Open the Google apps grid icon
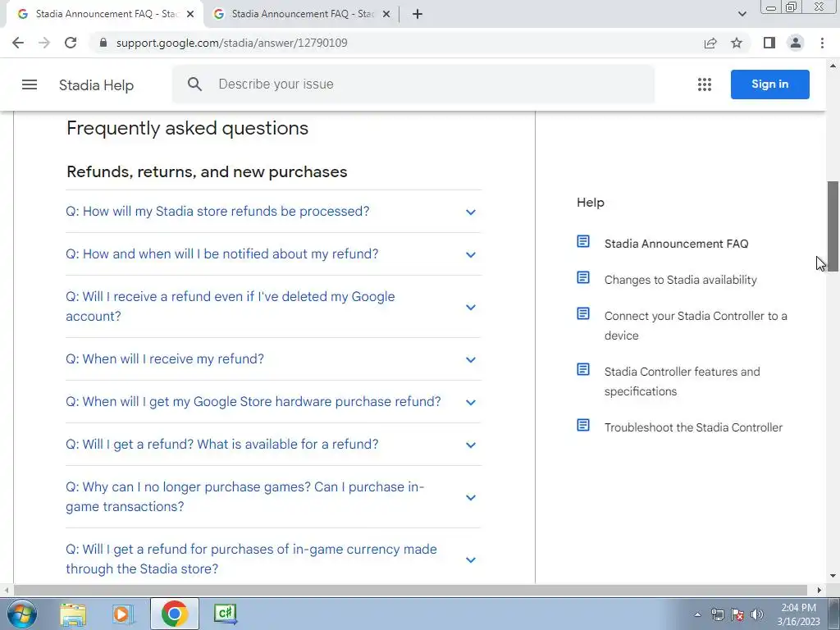This screenshot has height=630, width=840. click(705, 84)
